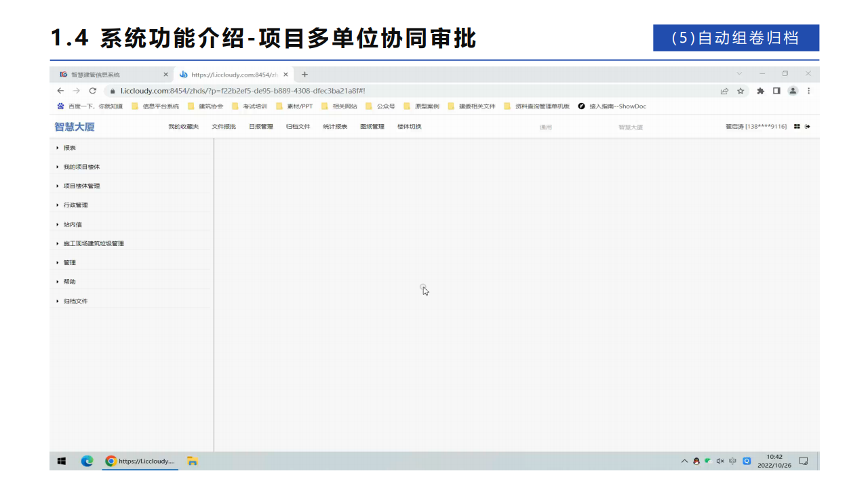This screenshot has width=868, height=488.
Task: Show hidden tray icons chevron
Action: (684, 461)
